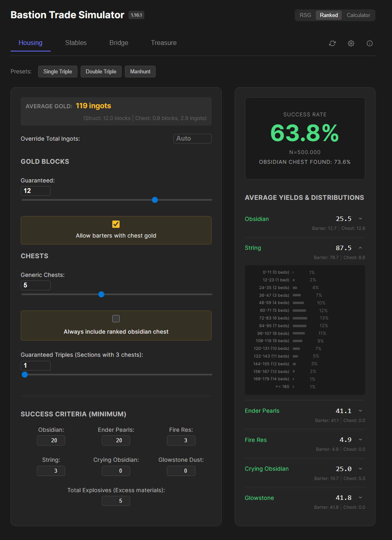392x540 pixels.
Task: Uncheck Allow barters with chest gold
Action: pyautogui.click(x=116, y=224)
